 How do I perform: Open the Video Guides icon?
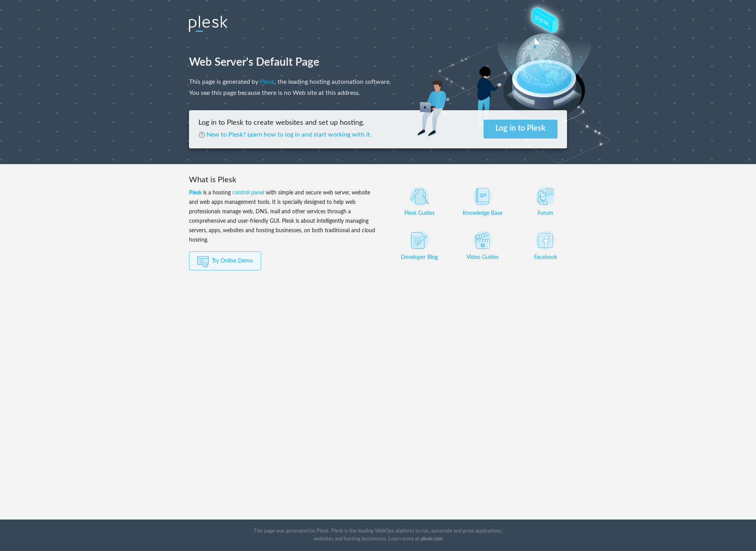pos(482,240)
